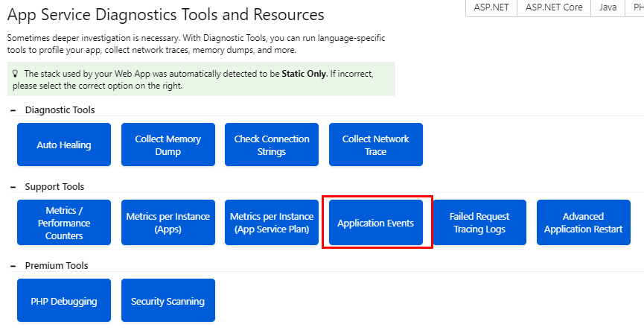Click the lightbulb tip icon
Viewport: 644px width, 336px height.
click(x=15, y=74)
